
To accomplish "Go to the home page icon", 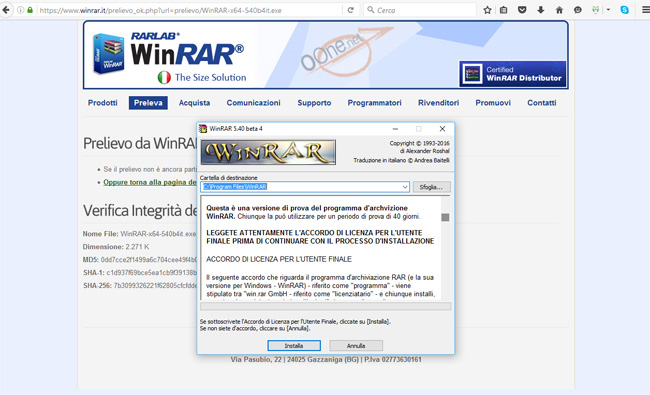I will pyautogui.click(x=559, y=10).
